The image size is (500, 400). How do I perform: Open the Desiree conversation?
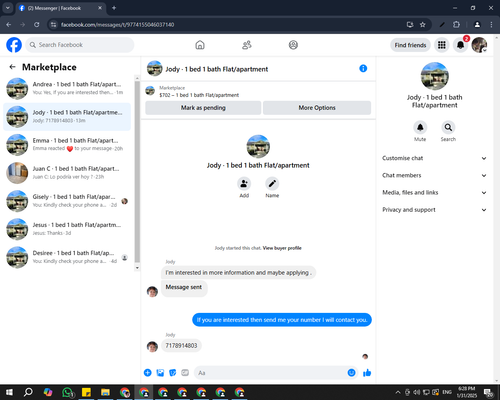point(67,257)
